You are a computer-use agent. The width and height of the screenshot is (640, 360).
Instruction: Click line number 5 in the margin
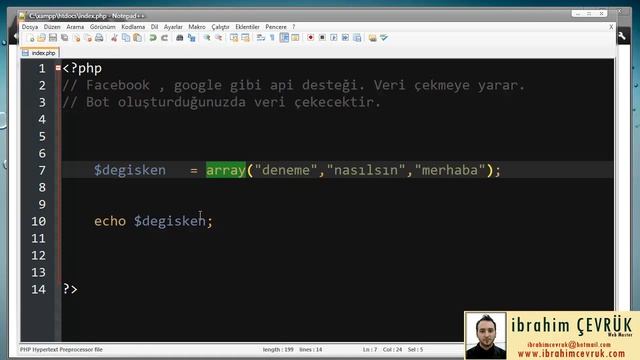(x=42, y=136)
